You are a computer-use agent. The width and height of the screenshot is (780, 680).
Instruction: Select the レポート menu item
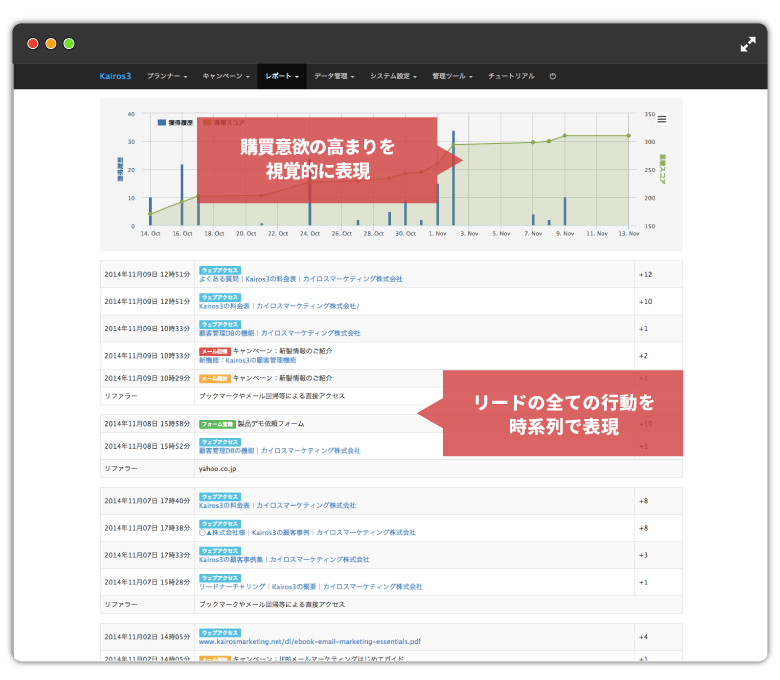point(281,76)
